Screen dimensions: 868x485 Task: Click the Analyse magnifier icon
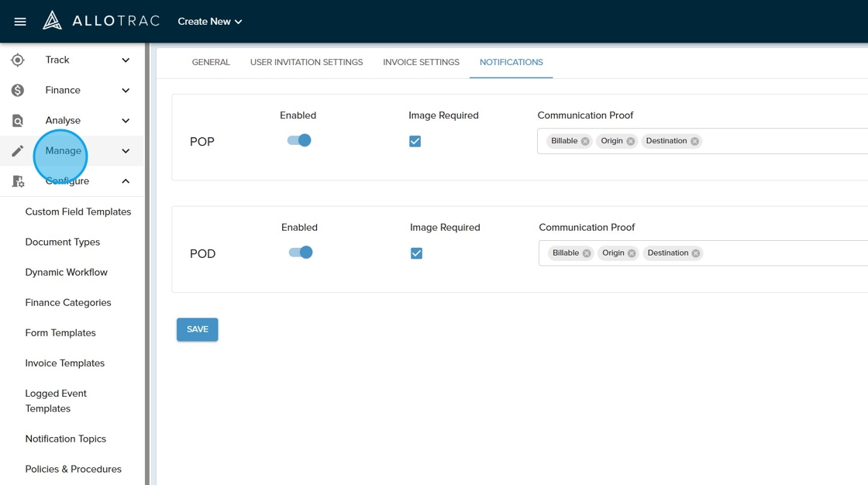(x=18, y=121)
